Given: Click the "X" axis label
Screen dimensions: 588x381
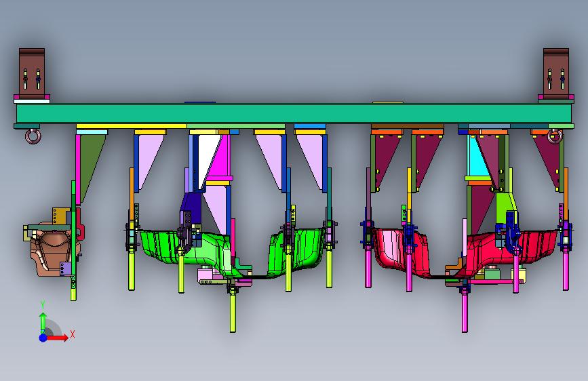Looking at the screenshot, I should click(x=73, y=334).
